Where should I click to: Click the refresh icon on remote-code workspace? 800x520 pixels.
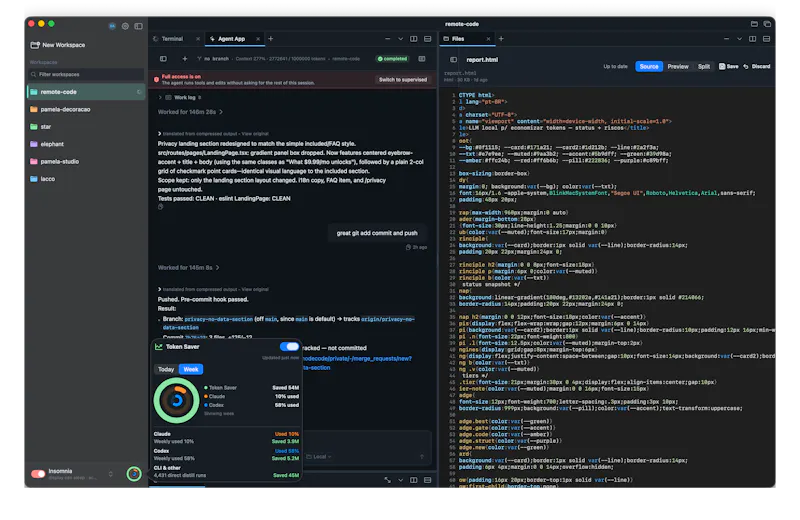[x=139, y=92]
